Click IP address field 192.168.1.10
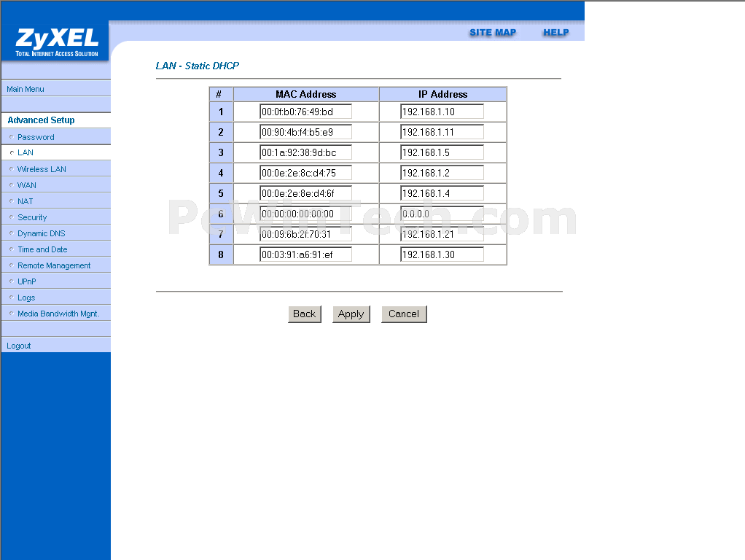The width and height of the screenshot is (745, 560). coord(442,112)
